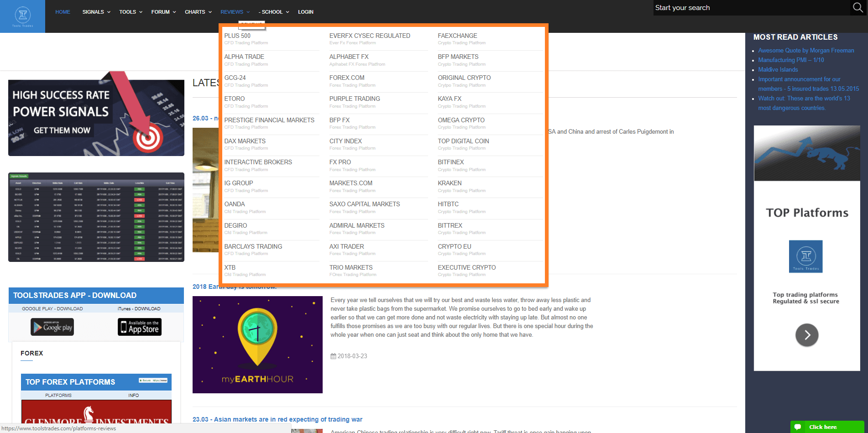
Task: Open CITY INDEX review
Action: [345, 141]
